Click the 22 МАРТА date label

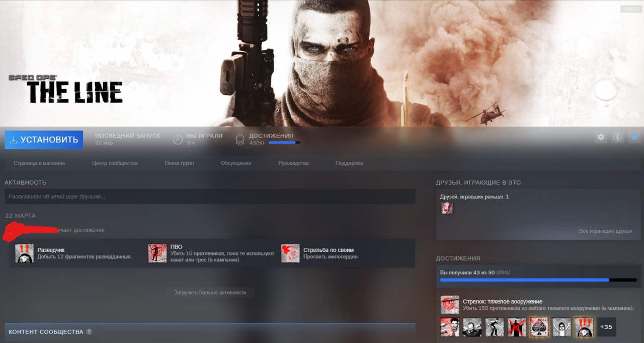pyautogui.click(x=21, y=216)
